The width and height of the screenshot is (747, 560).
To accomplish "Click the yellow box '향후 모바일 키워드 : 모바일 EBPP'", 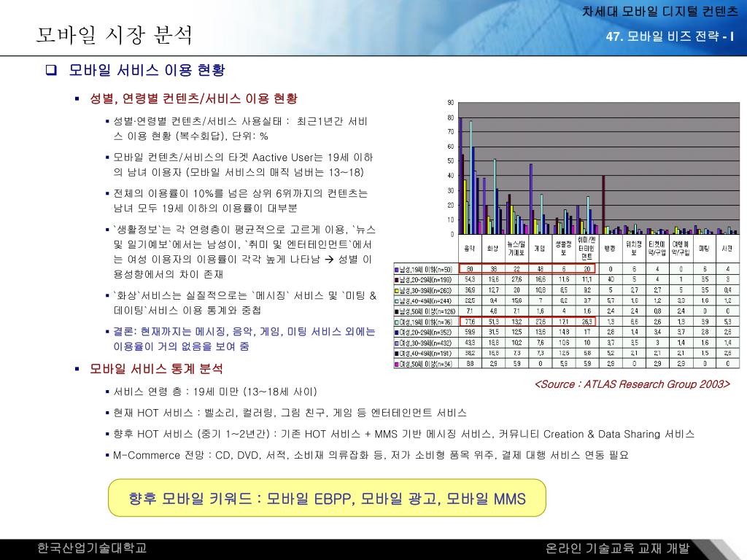I will pyautogui.click(x=327, y=498).
